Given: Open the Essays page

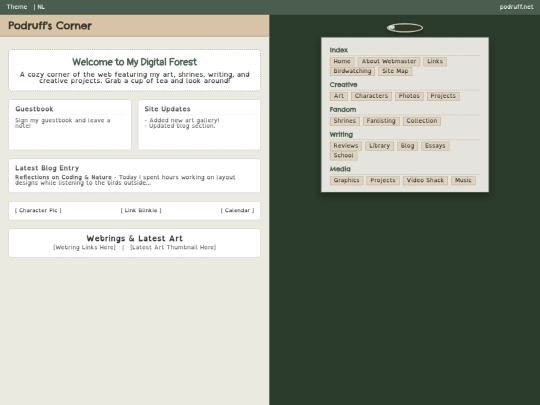Looking at the screenshot, I should tap(435, 146).
